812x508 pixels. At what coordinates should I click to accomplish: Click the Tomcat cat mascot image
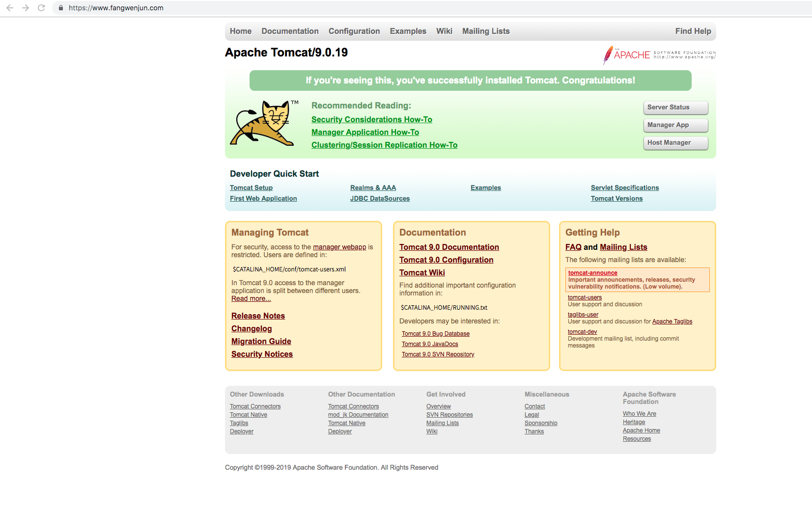tap(264, 123)
